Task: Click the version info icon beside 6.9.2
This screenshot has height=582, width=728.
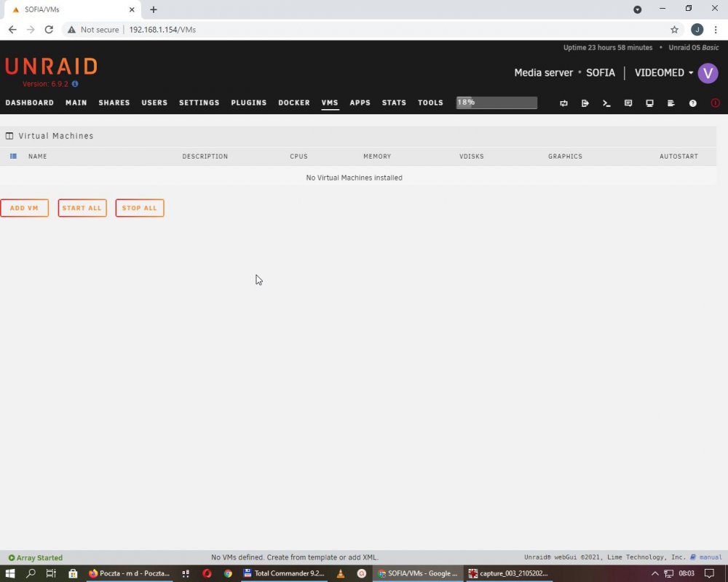Action: pos(75,84)
